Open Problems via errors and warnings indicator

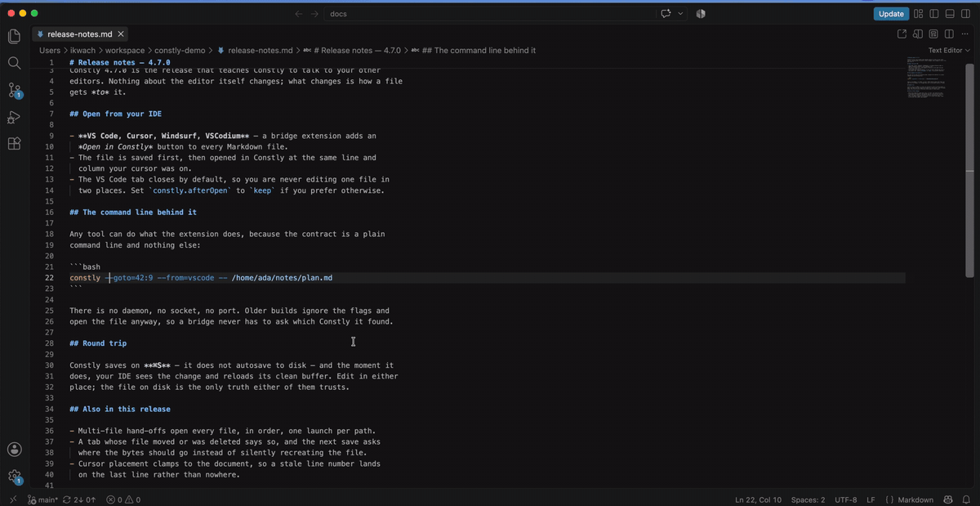[x=123, y=499]
